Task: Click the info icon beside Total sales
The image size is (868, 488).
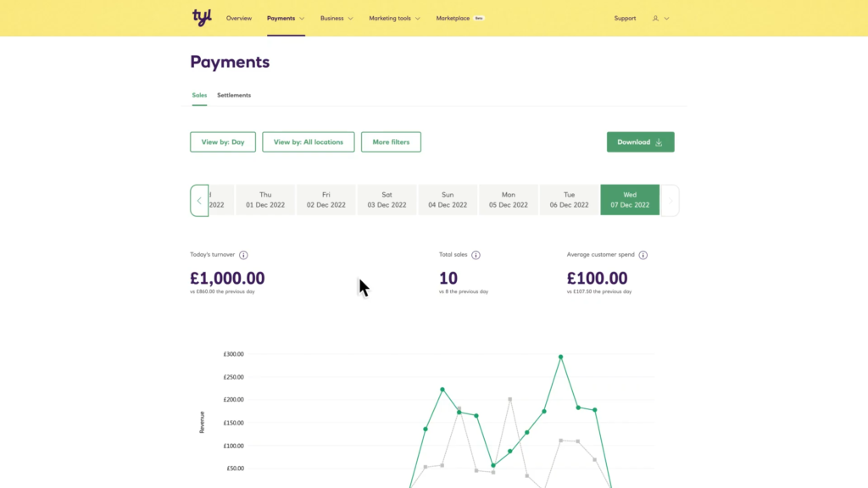Action: (476, 254)
